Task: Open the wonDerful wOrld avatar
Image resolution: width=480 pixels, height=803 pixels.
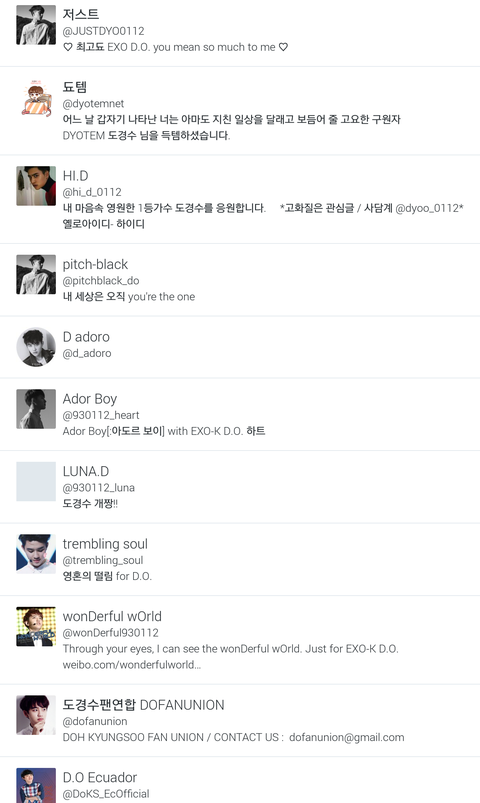Action: point(36,626)
